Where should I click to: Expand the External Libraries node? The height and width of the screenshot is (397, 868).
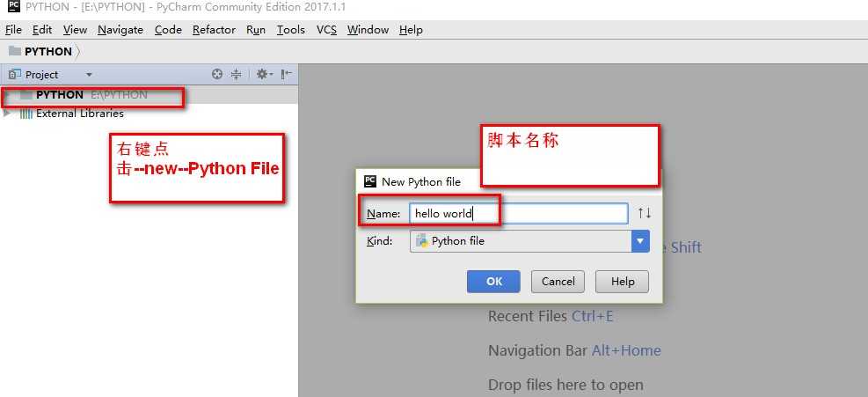click(7, 113)
